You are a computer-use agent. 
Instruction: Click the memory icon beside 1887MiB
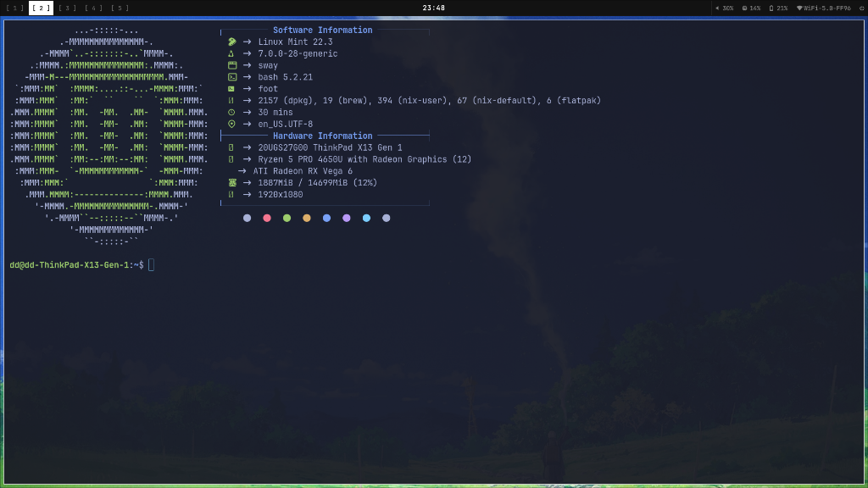(x=232, y=183)
